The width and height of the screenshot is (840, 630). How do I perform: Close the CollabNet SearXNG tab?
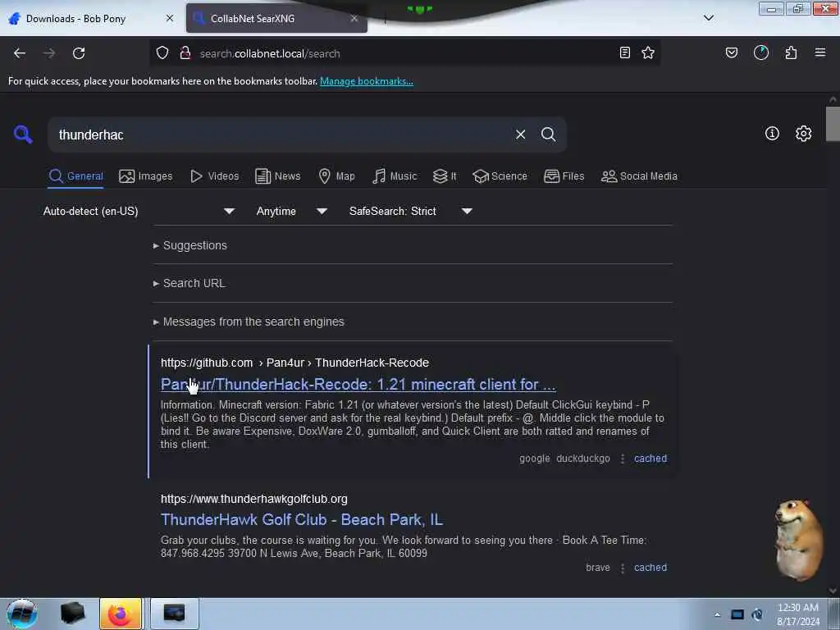pos(354,18)
